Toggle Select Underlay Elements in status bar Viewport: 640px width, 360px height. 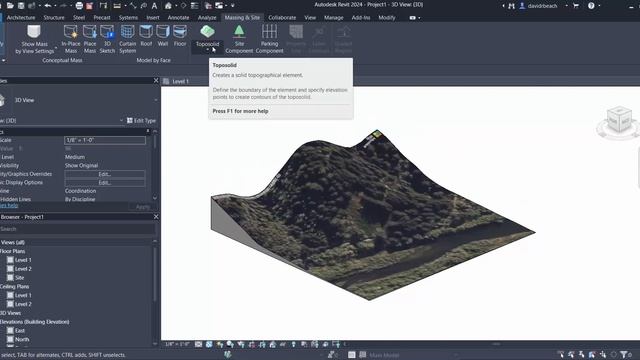(571, 355)
